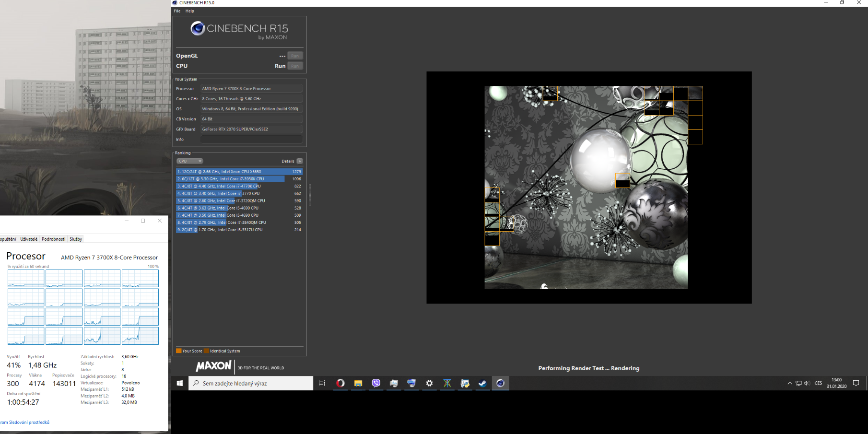The height and width of the screenshot is (434, 868).
Task: Open Viber from the taskbar
Action: point(376,383)
